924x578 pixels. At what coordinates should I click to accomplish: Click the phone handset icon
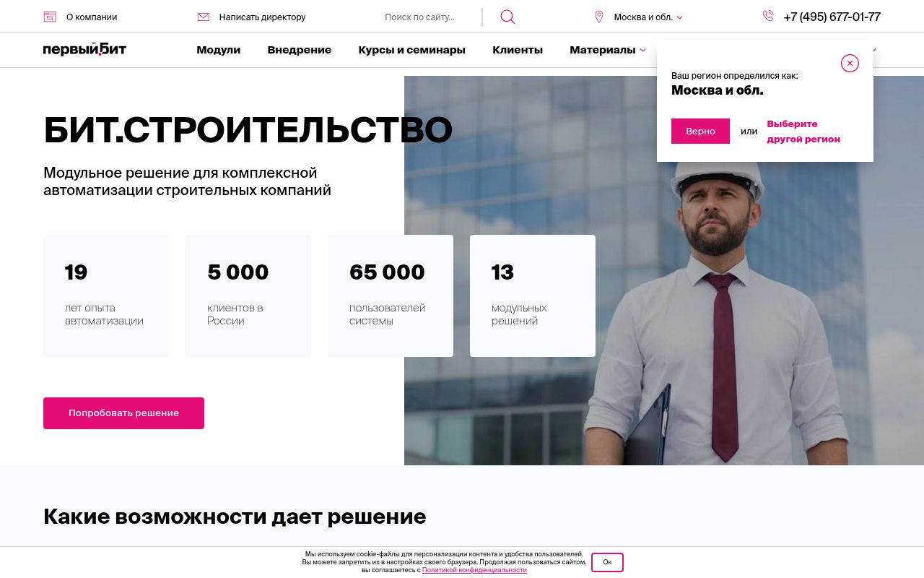pos(768,16)
